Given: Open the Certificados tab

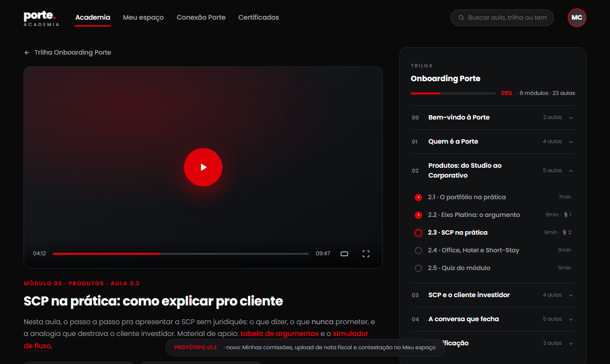Looking at the screenshot, I should (x=259, y=18).
